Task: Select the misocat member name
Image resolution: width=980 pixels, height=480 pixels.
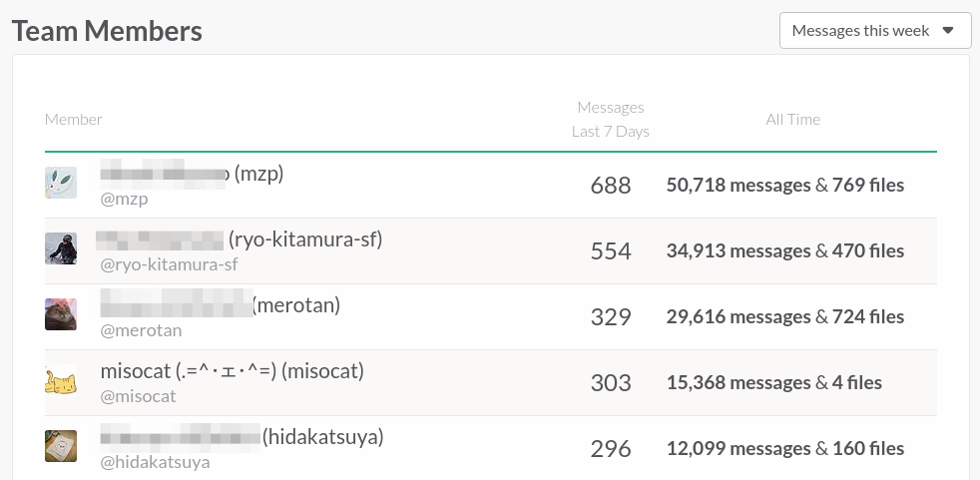Action: pos(233,372)
